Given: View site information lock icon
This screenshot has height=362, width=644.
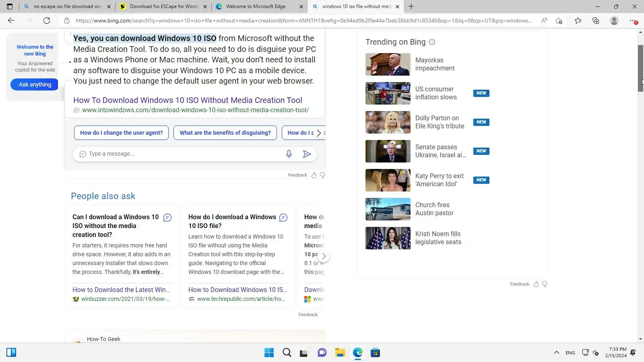Looking at the screenshot, I should 67,21.
